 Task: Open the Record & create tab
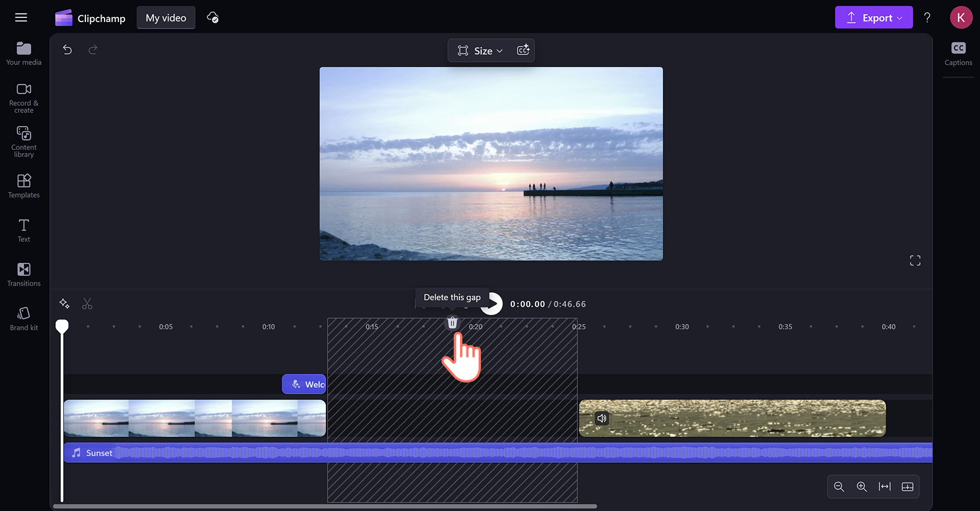[x=24, y=98]
